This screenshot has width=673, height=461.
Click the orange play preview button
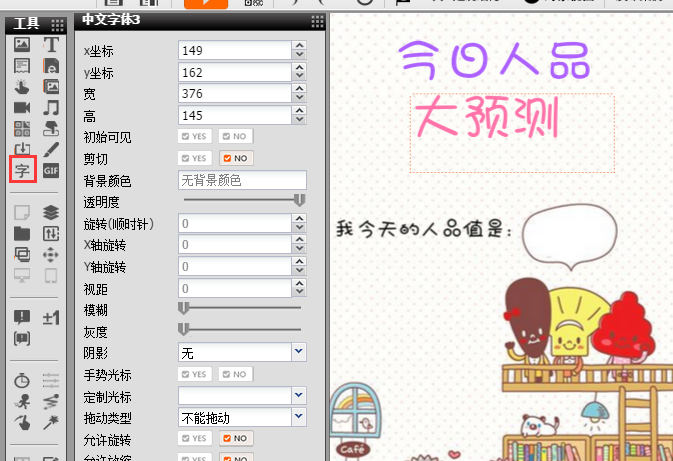tap(206, 3)
